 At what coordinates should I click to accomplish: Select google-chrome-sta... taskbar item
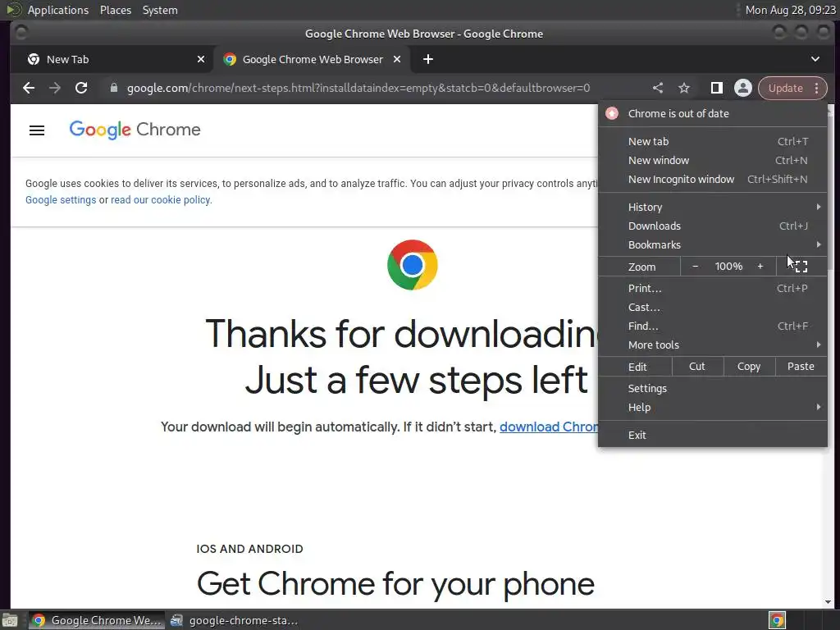point(234,620)
